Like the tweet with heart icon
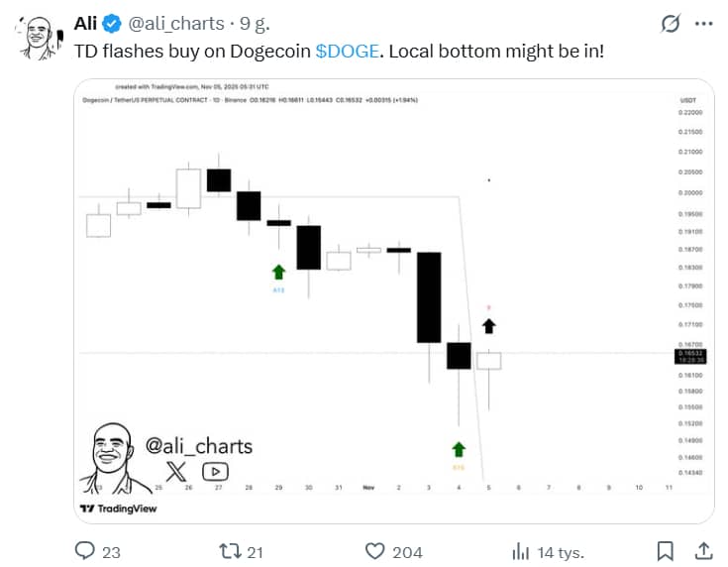Image resolution: width=728 pixels, height=567 pixels. 375,551
